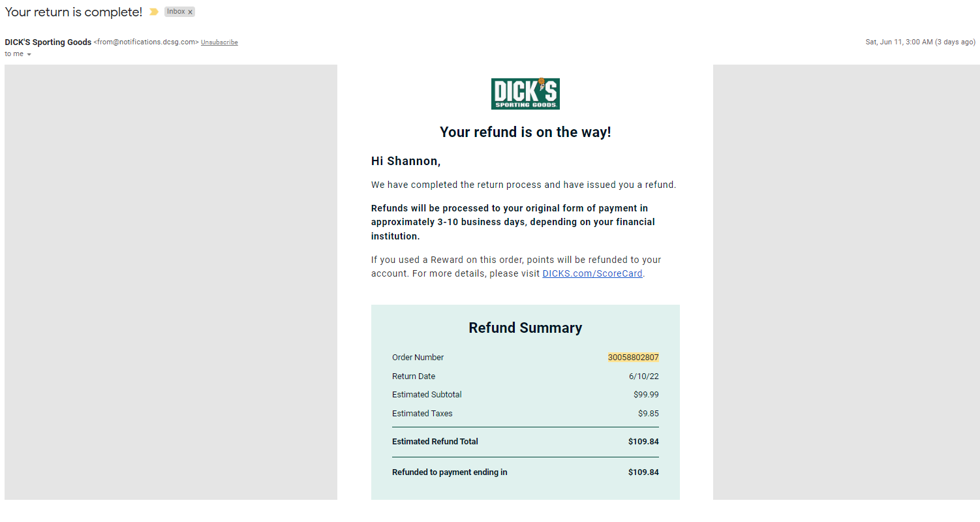Viewport: 980px width, 522px height.
Task: Remove the Inbox label with the x
Action: pos(191,12)
